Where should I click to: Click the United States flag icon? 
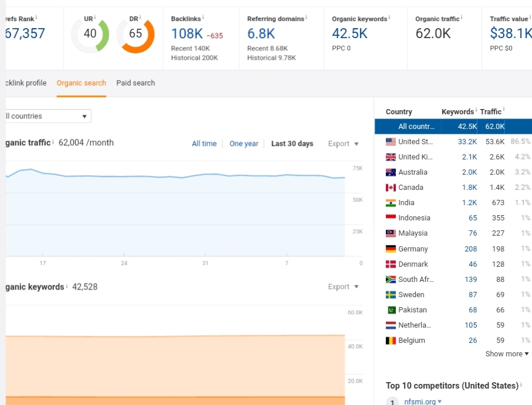coord(391,142)
